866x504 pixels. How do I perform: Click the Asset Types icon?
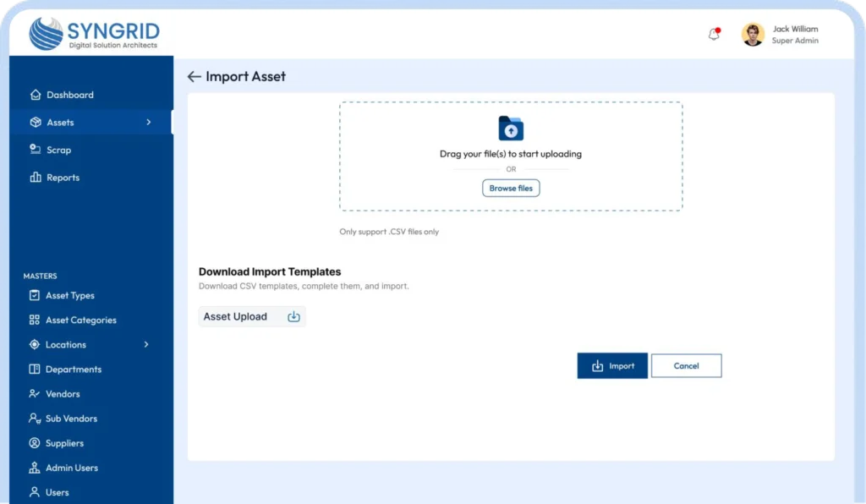(35, 296)
